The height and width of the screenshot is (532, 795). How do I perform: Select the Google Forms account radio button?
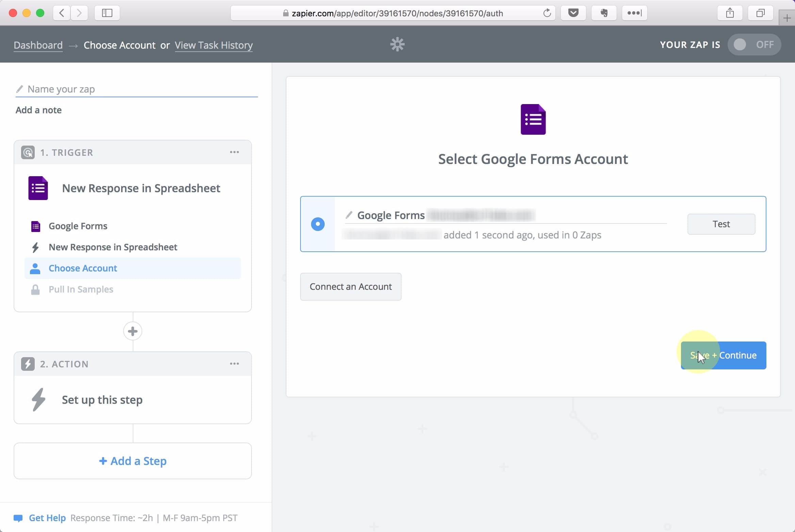(318, 224)
